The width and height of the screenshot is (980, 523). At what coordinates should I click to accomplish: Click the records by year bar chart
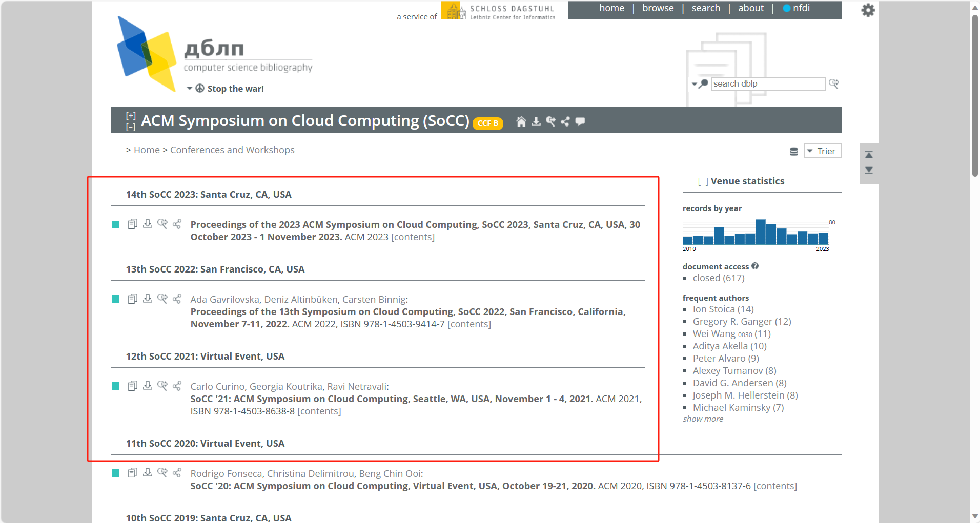[x=756, y=232]
